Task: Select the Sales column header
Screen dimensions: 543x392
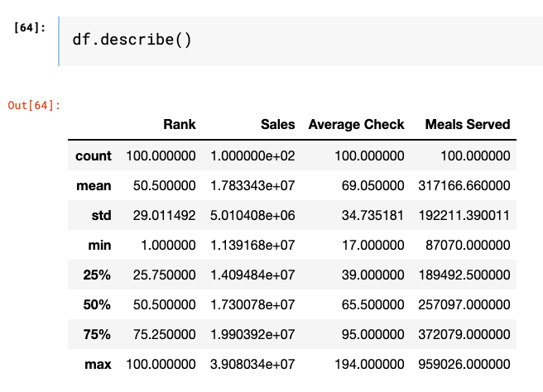Action: [x=277, y=125]
